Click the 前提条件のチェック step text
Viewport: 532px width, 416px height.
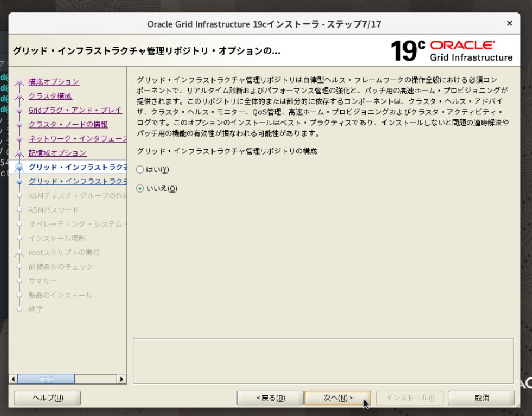pos(60,267)
